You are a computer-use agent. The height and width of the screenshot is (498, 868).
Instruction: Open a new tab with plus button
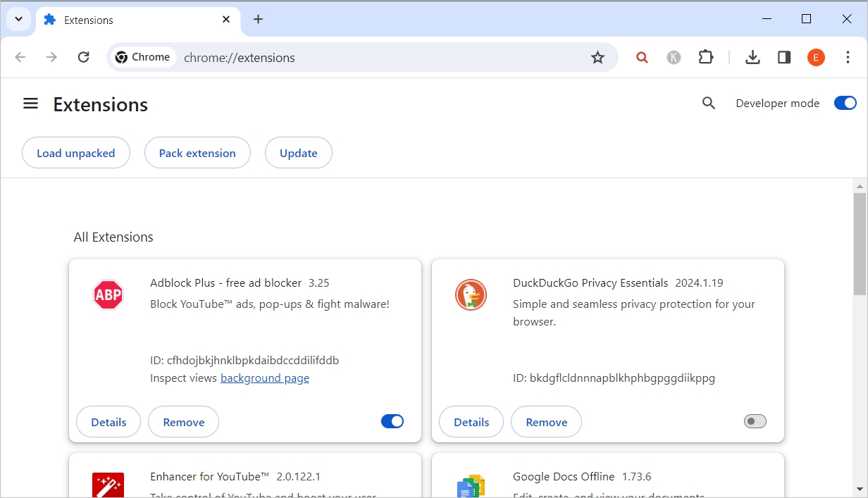click(258, 20)
